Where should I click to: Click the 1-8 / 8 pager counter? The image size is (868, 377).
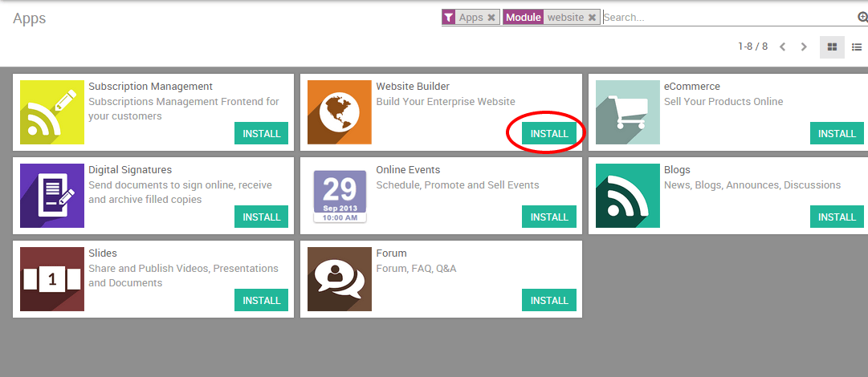tap(753, 47)
